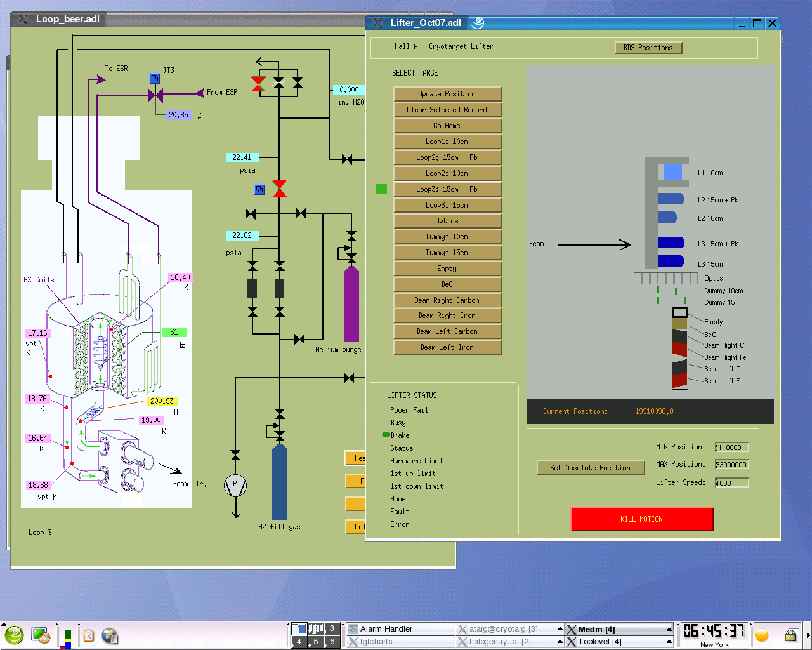
Task: Select target Loop2: 15cm + Pb
Action: 447,157
